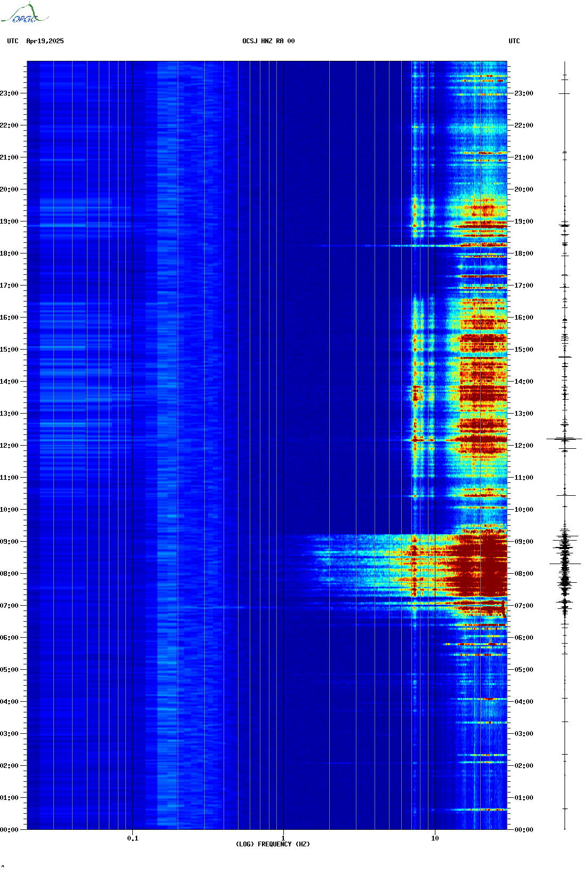Image resolution: width=588 pixels, height=872 pixels.
Task: Click the right 23:00 time label
Action: coord(524,93)
